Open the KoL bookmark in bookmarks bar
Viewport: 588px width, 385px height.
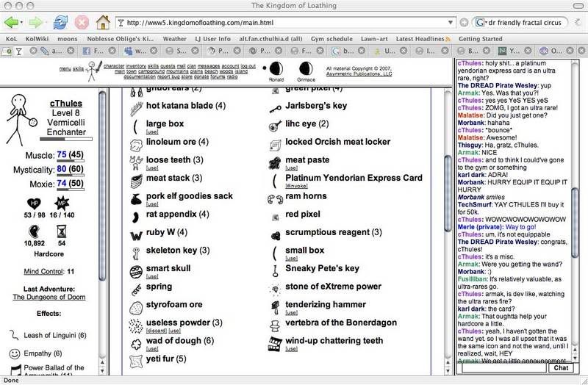[x=11, y=39]
